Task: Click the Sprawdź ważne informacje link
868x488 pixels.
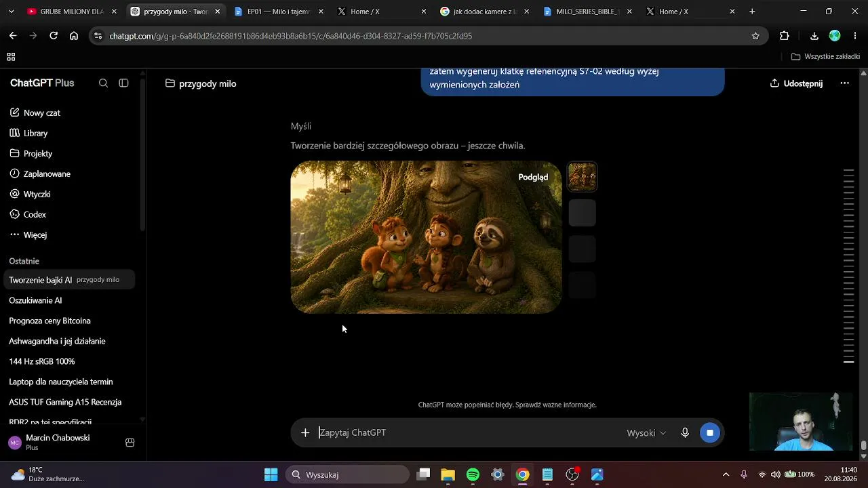Action: (x=556, y=405)
